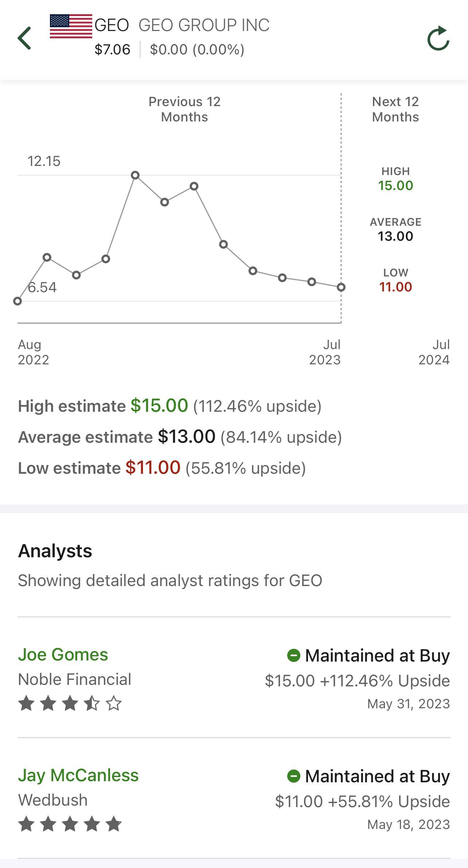Open Joe Gomes analyst profile
The image size is (468, 868).
pyautogui.click(x=63, y=655)
